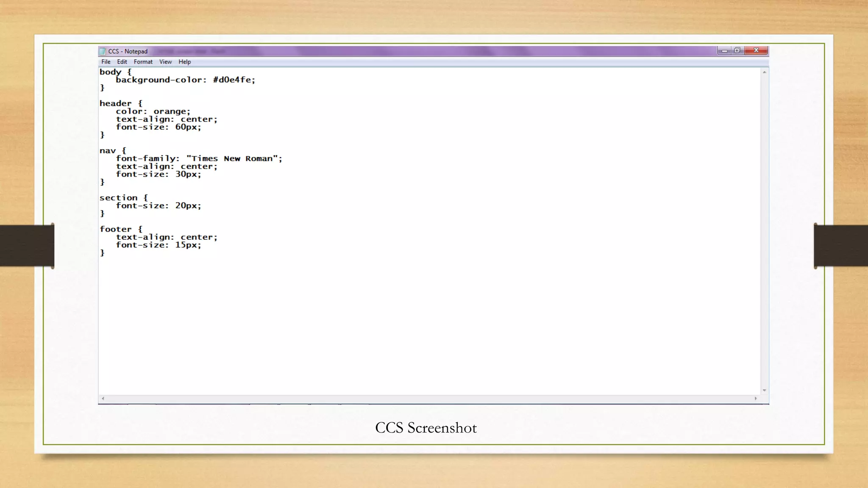868x488 pixels.
Task: Click the 'section {' selector line
Action: pos(124,198)
